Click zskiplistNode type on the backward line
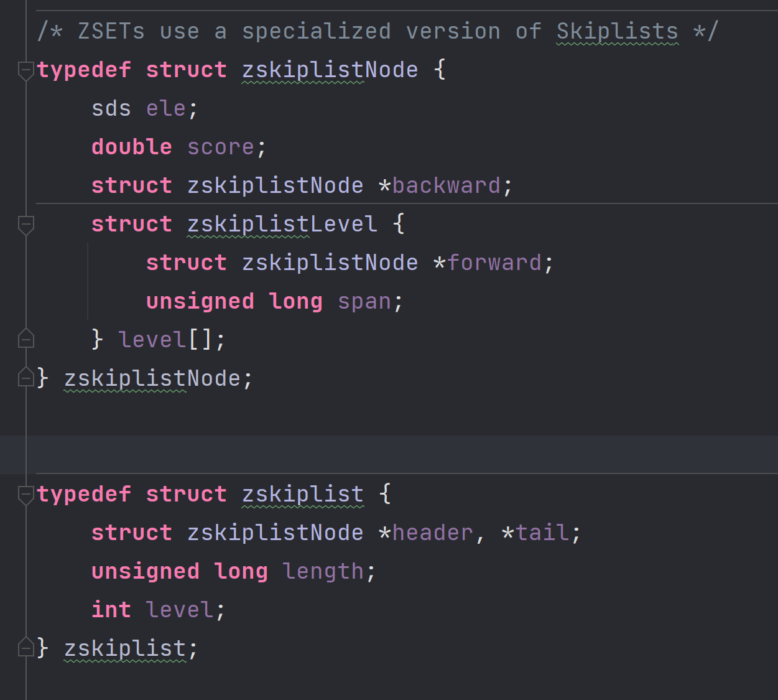Image resolution: width=778 pixels, height=700 pixels. click(x=276, y=185)
